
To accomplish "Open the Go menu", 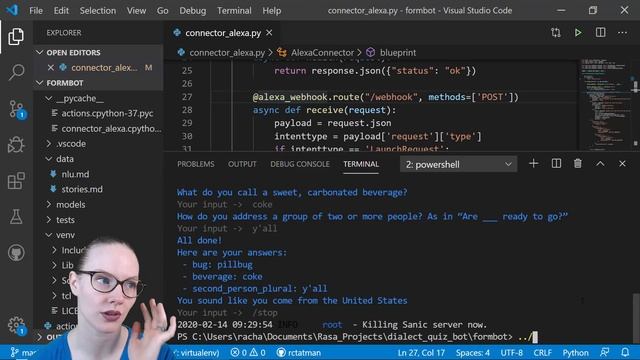I will (x=162, y=10).
